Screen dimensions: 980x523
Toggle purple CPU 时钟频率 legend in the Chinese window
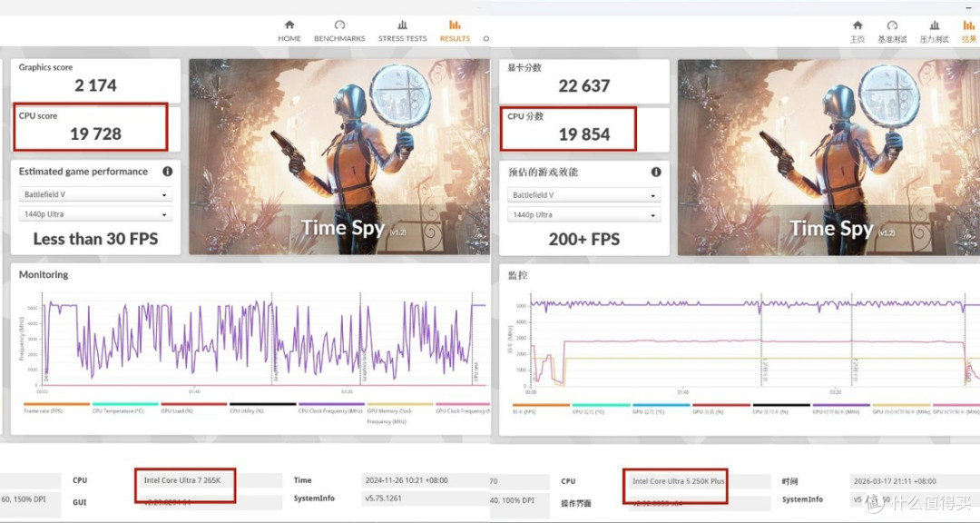coord(841,409)
